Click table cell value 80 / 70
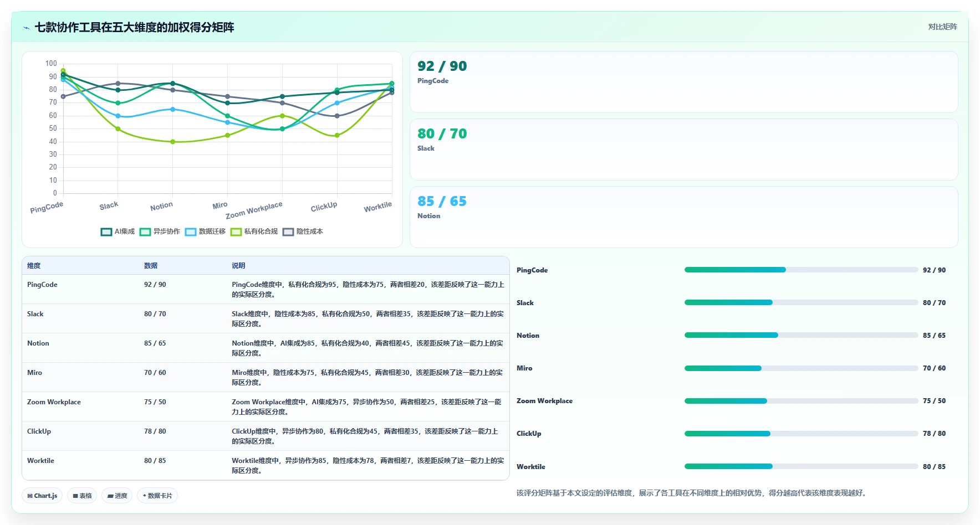980x525 pixels. pyautogui.click(x=155, y=314)
